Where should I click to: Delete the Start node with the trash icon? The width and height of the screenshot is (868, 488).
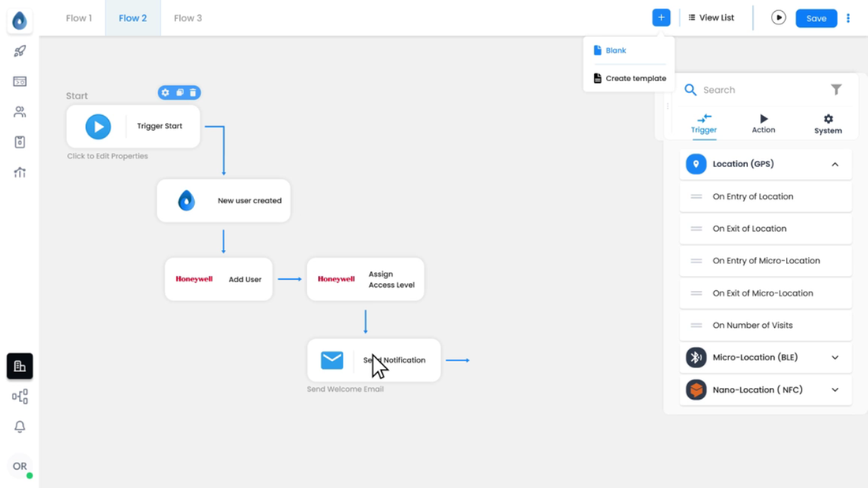(x=193, y=92)
